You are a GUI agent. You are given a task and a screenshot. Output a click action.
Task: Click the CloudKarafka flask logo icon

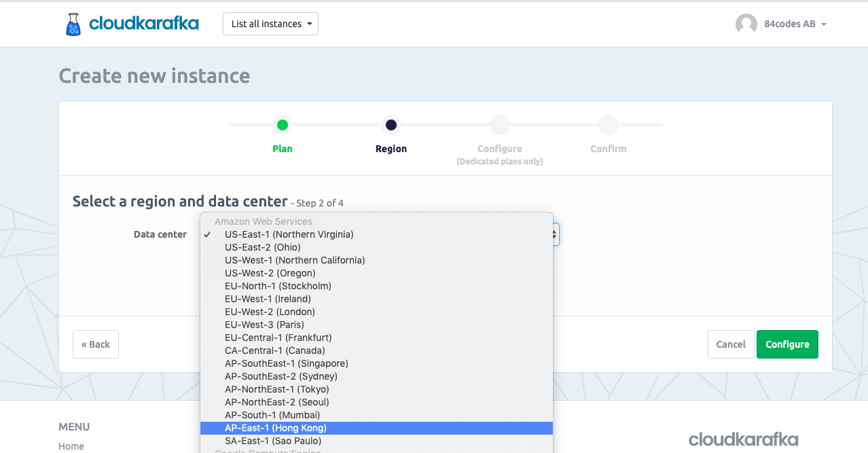(73, 24)
